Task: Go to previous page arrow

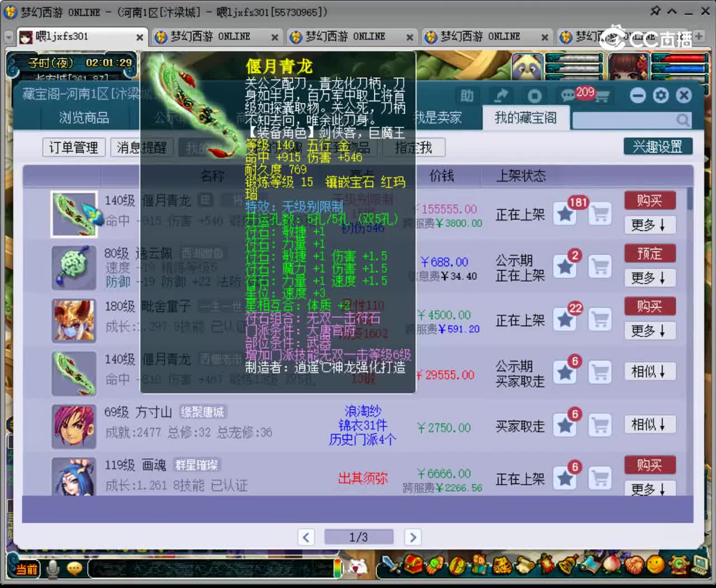Action: coord(305,537)
